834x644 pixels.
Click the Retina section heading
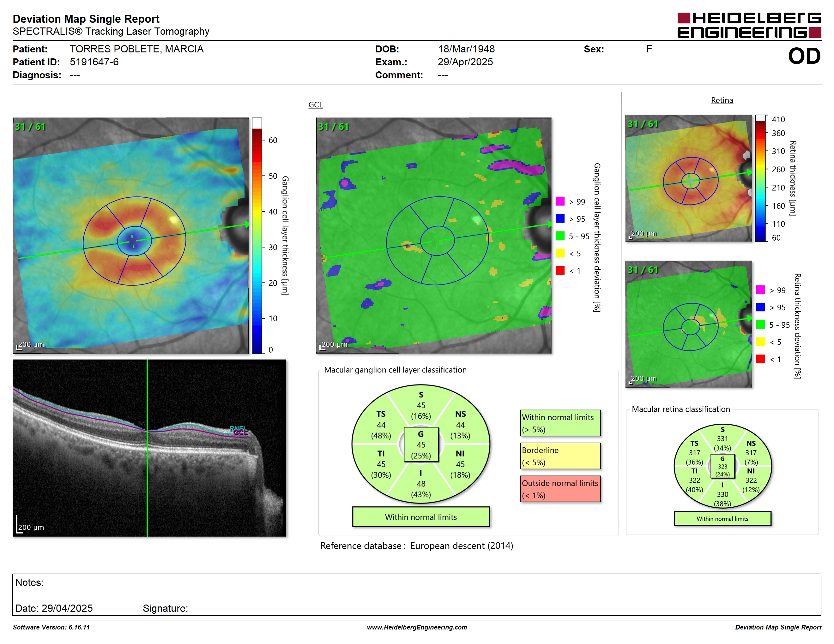coord(722,100)
